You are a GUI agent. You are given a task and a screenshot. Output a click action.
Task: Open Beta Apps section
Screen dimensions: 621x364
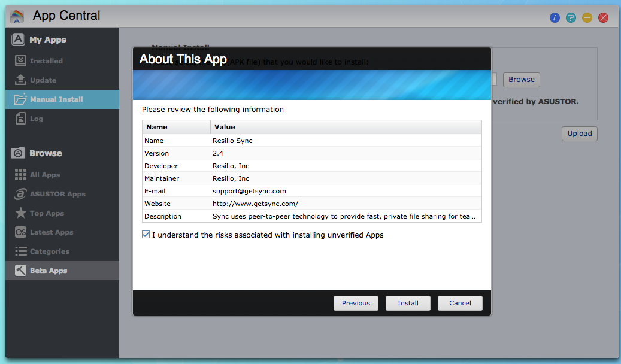pyautogui.click(x=62, y=271)
